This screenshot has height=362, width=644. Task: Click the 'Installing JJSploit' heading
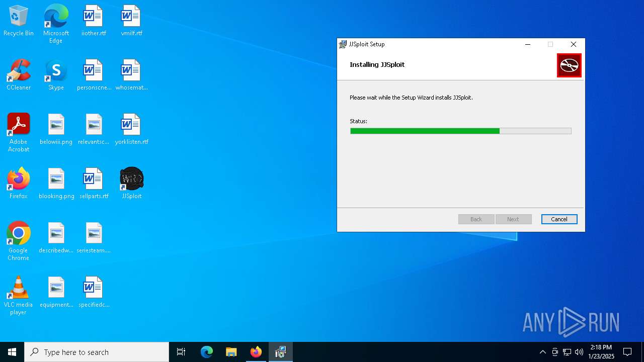coord(377,64)
